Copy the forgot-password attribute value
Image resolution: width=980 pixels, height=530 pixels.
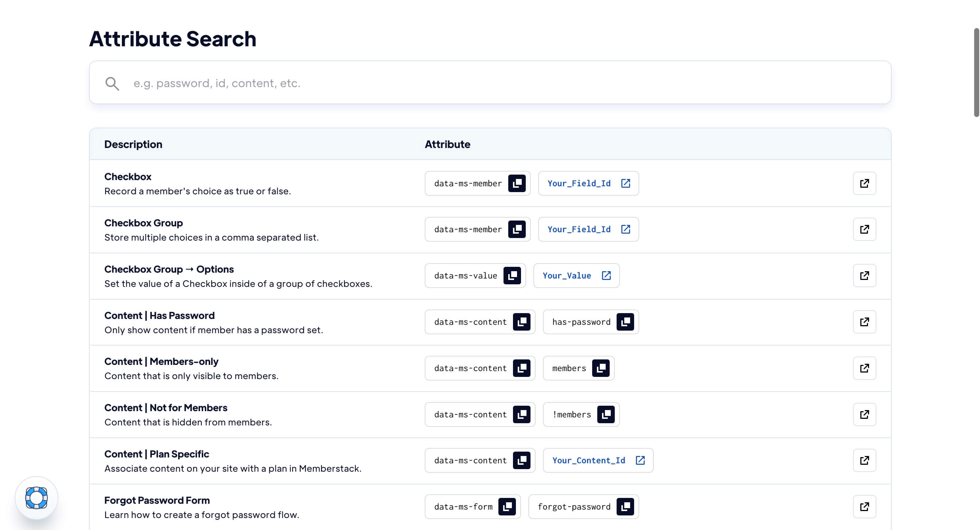click(626, 506)
